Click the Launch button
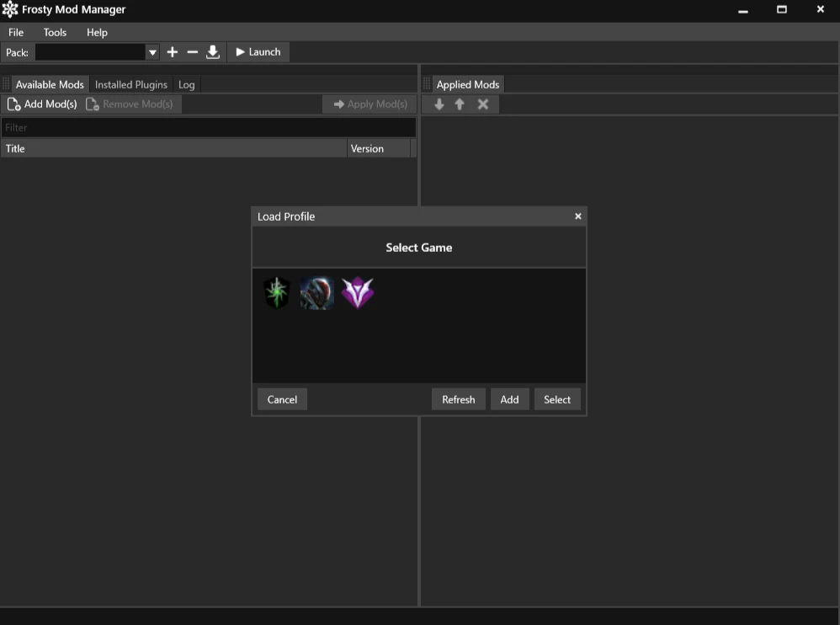 (258, 51)
